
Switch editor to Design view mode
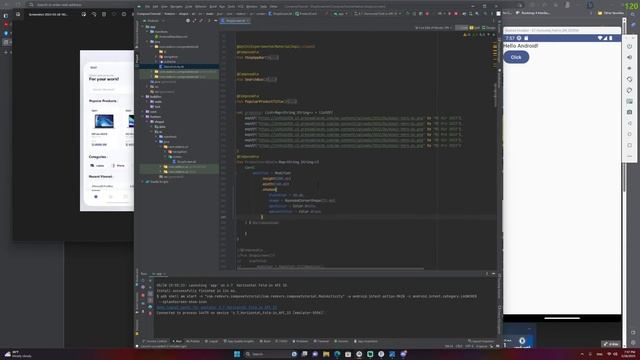point(489,27)
